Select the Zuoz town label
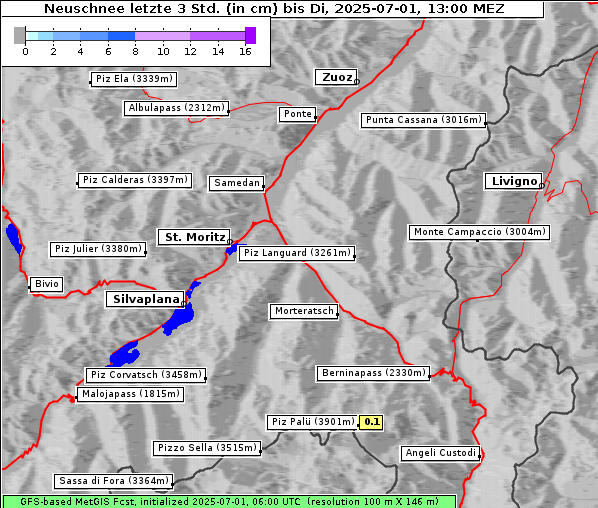This screenshot has height=508, width=598. click(x=336, y=77)
